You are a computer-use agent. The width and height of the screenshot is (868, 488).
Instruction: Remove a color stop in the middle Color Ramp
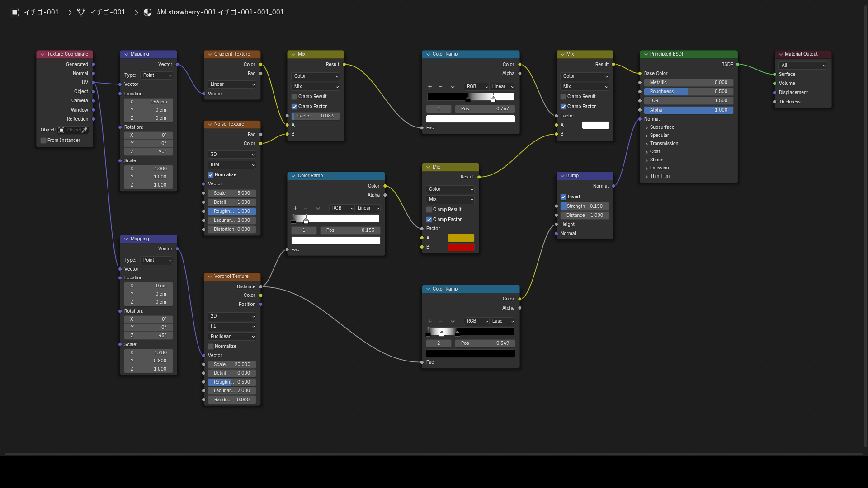[306, 208]
